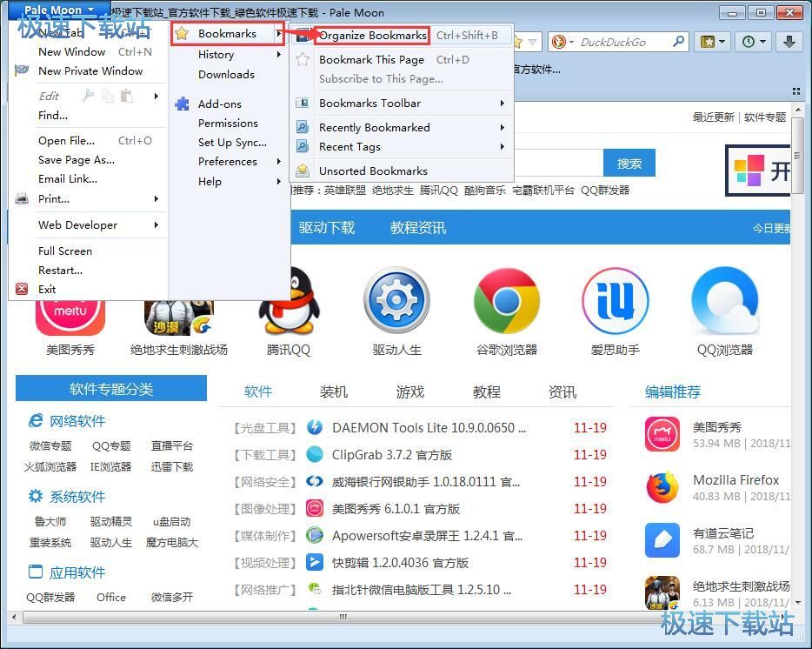Open the 美图秀秀 icon in 编辑推荐 list
Image resolution: width=812 pixels, height=649 pixels.
coord(662,434)
